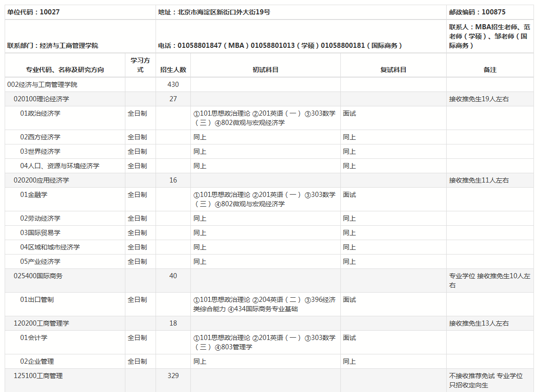
Task: Click 复试 同上 in the 04区域和城市经济学 row
Action: [349, 247]
